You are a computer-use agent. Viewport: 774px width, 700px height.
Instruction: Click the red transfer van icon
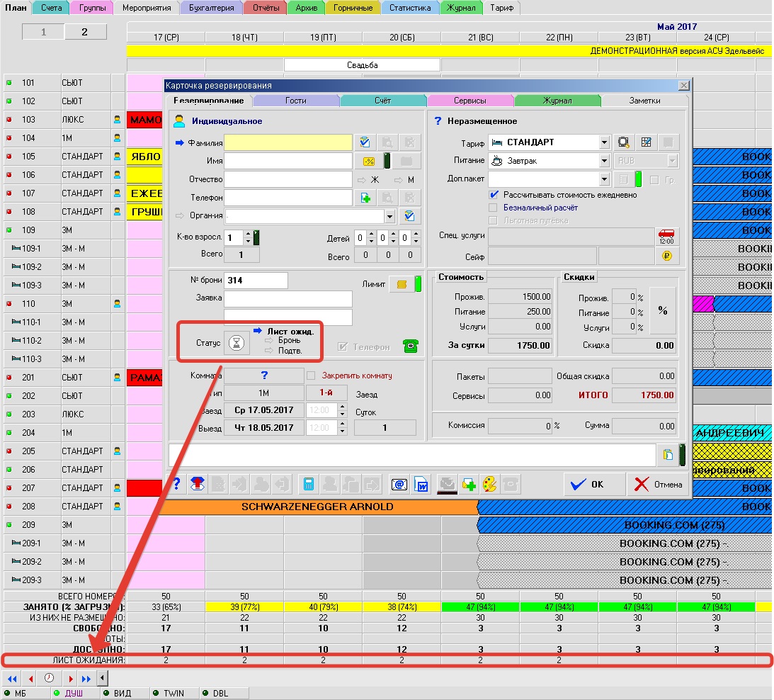coord(666,237)
